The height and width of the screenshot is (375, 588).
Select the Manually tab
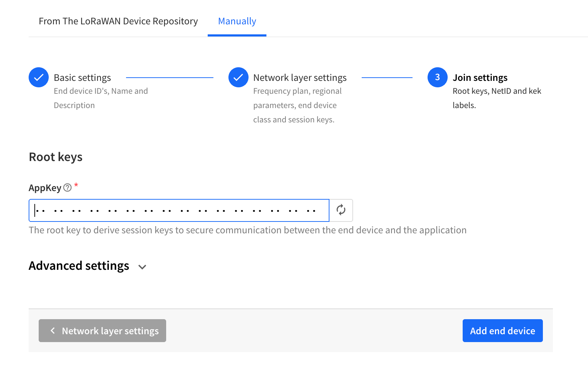pos(237,21)
